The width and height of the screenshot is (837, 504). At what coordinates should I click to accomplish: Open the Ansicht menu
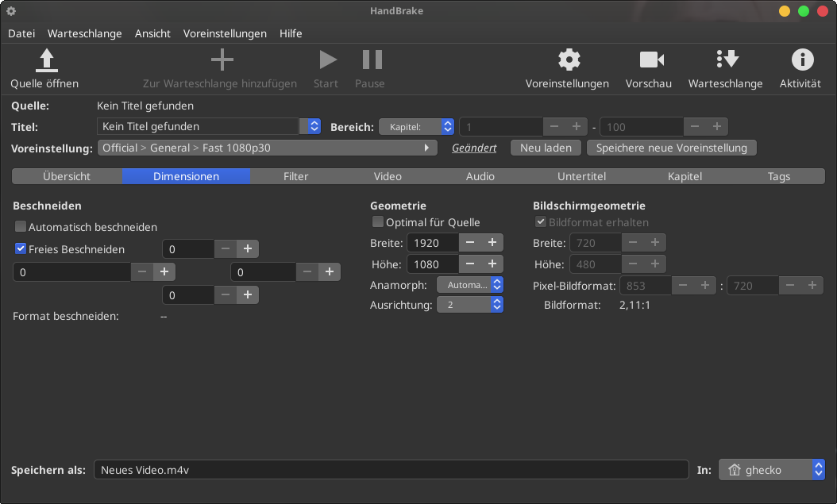pos(152,33)
